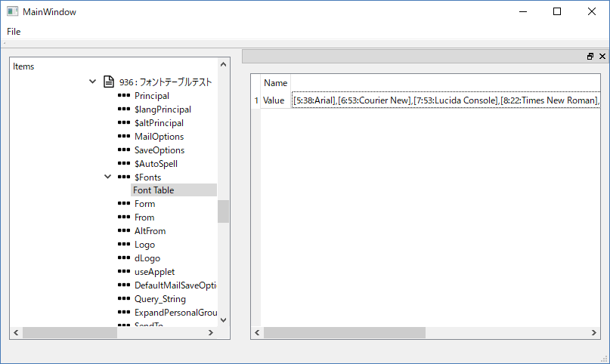Viewport: 610px width, 364px height.
Task: Select the Logo item
Action: (144, 245)
